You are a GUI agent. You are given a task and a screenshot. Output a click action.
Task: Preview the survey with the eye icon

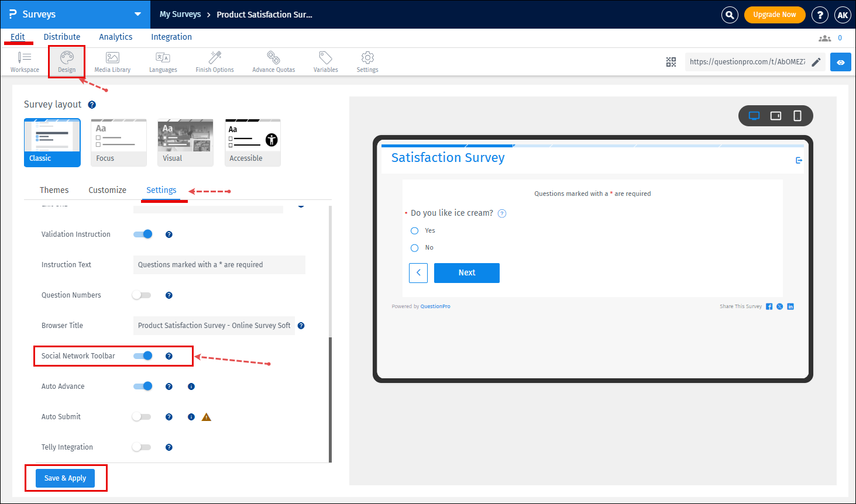click(840, 61)
